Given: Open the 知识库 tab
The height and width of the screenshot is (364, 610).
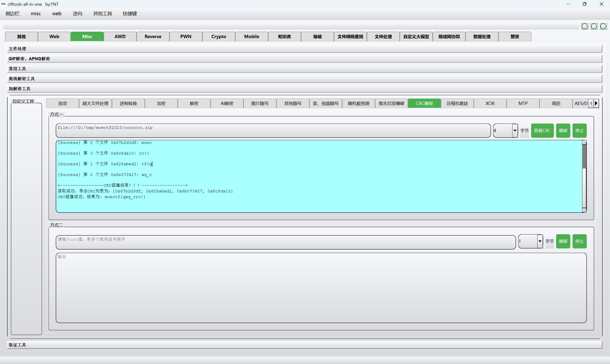Looking at the screenshot, I should [x=285, y=37].
